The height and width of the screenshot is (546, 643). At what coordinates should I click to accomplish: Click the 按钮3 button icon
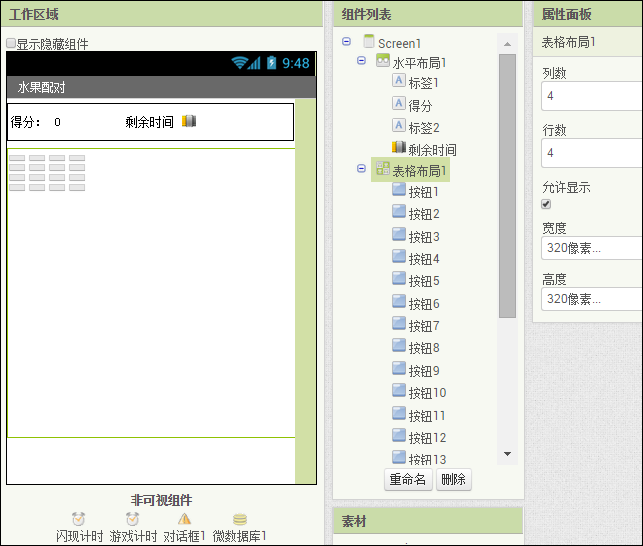[x=399, y=234]
